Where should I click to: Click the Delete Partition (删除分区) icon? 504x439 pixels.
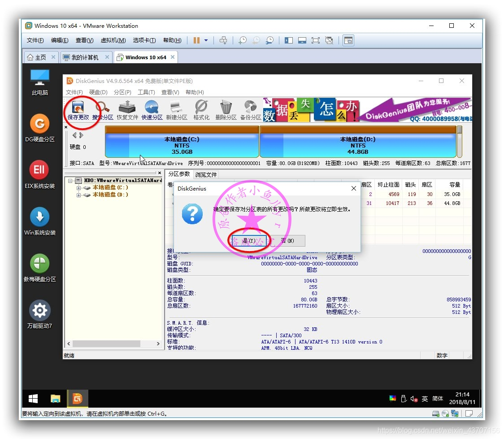226,110
